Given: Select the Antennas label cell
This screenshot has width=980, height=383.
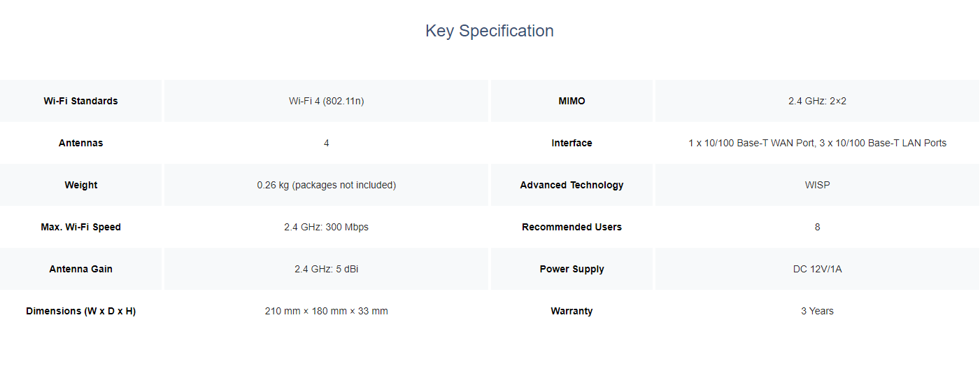Looking at the screenshot, I should coord(80,143).
